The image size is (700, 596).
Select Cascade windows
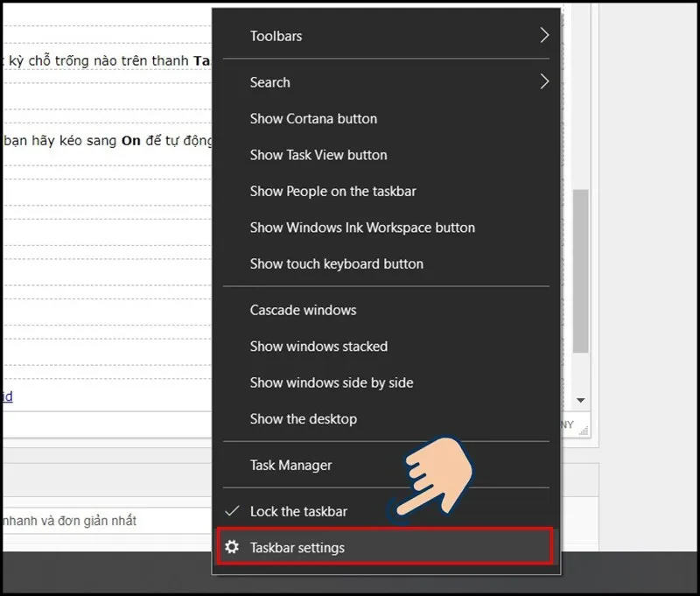coord(385,310)
